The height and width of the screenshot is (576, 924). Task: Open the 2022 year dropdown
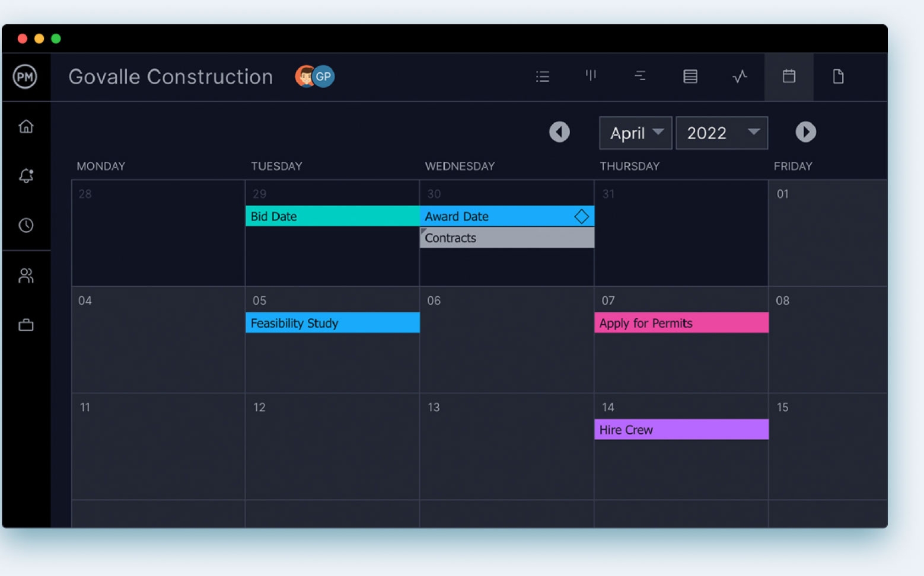point(721,133)
